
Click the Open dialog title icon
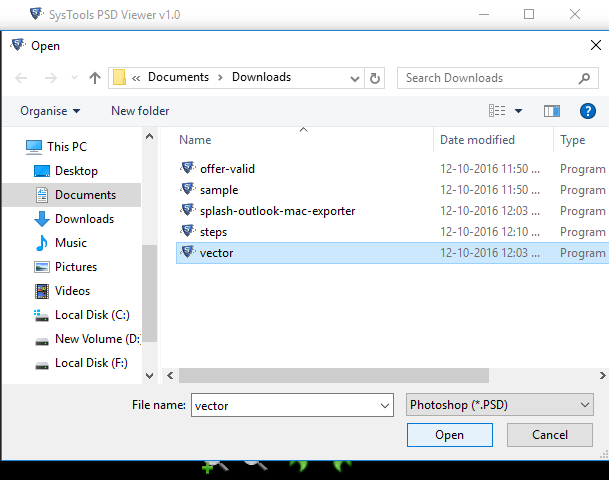pos(18,45)
